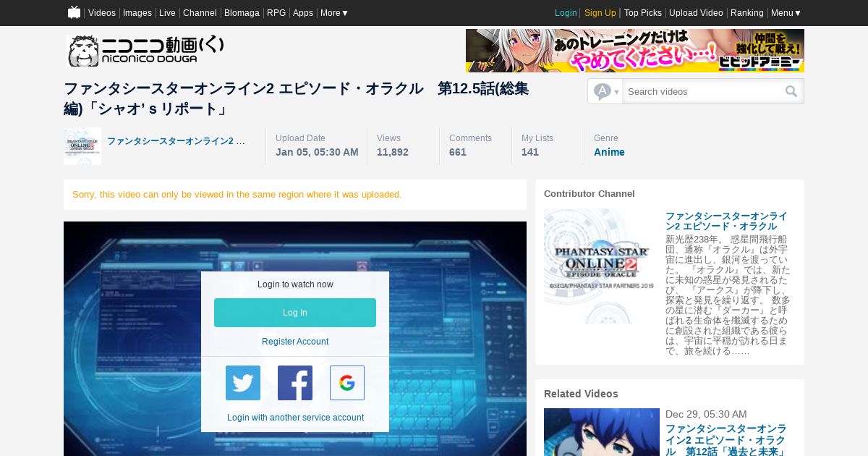868x456 pixels.
Task: Open the Anime genre link
Action: click(x=609, y=152)
